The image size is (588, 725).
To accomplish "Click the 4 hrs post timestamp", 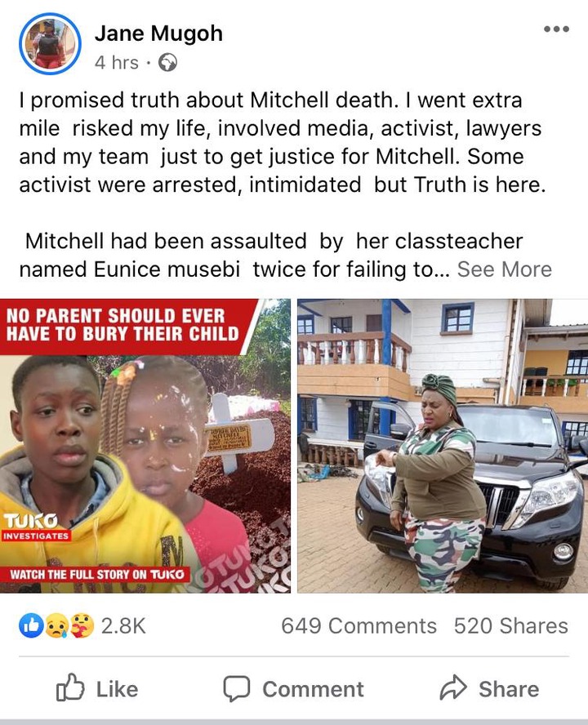I will click(x=117, y=62).
